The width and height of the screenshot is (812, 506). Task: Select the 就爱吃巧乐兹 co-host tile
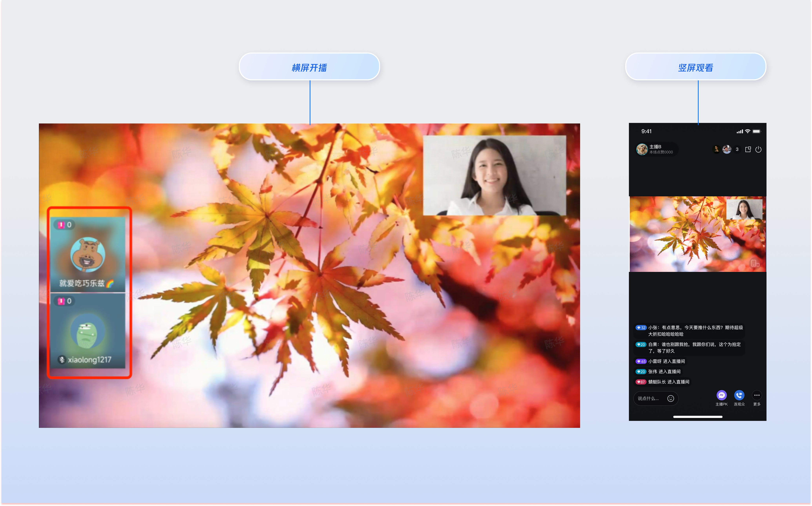pos(88,255)
